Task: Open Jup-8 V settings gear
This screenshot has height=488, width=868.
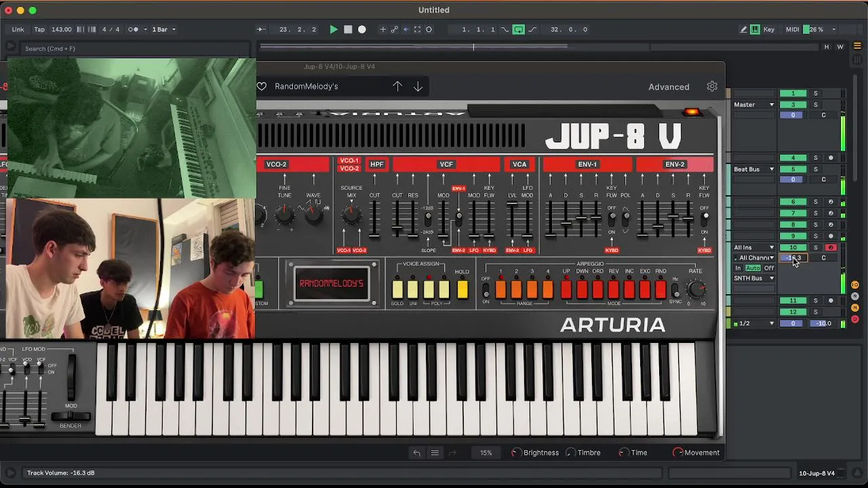Action: click(x=712, y=86)
